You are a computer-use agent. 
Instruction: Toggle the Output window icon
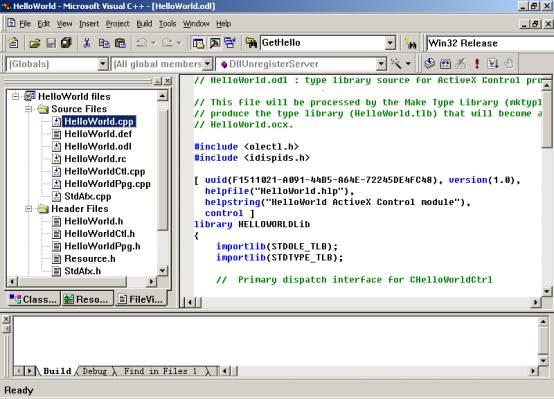click(x=214, y=43)
